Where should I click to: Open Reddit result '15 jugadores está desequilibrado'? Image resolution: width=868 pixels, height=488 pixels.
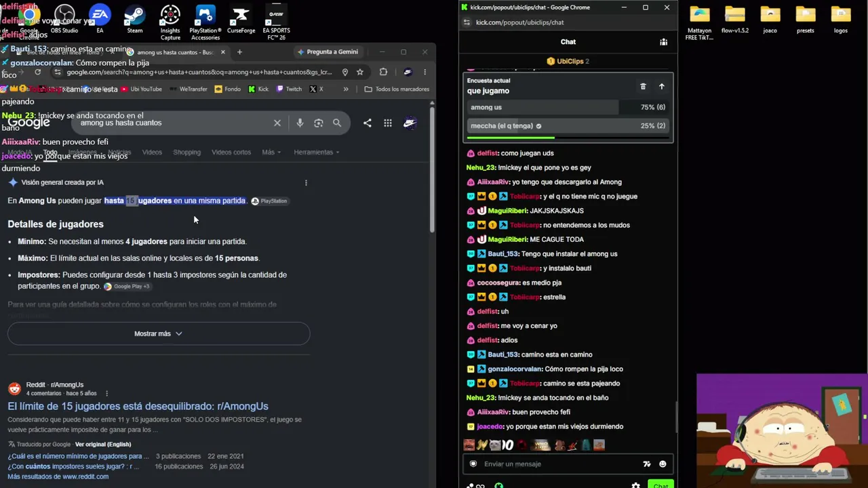pos(138,406)
